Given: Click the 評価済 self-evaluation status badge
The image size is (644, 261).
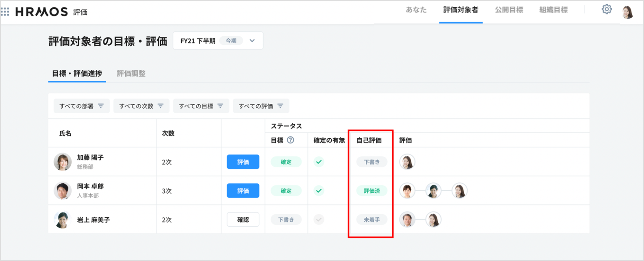Looking at the screenshot, I should [x=371, y=191].
